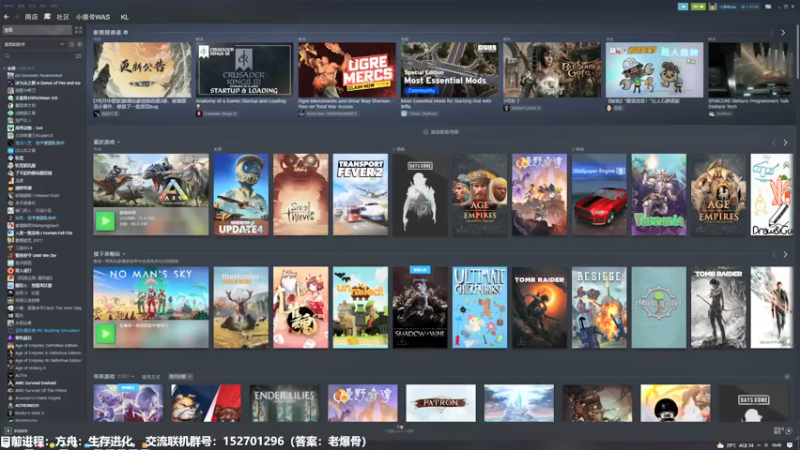Select ASTRONEER in the sidebar list
This screenshot has width=800, height=450.
(x=23, y=405)
